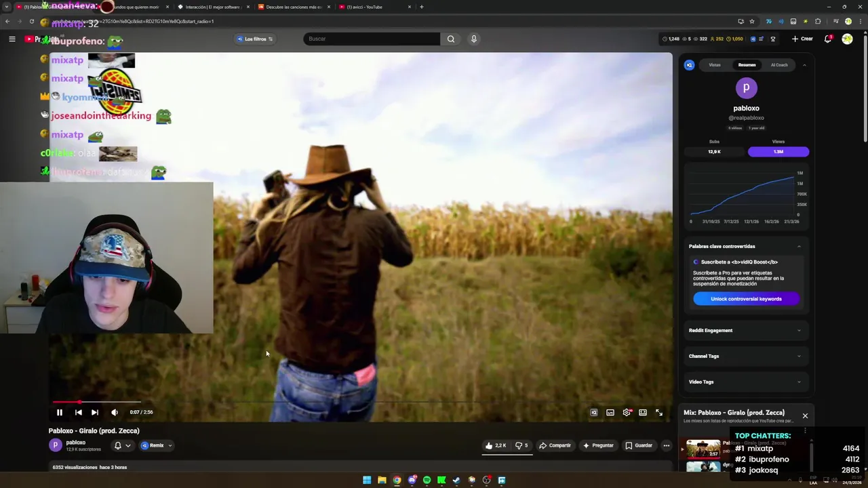Click the 6352 visualizaciones description text
The image size is (868, 488).
pos(90,467)
